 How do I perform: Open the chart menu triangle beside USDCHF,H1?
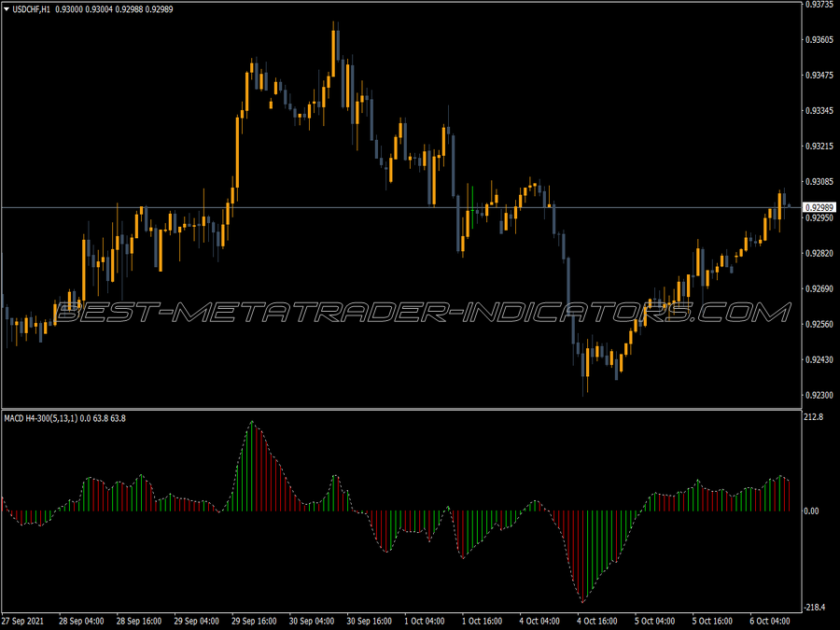tap(7, 9)
